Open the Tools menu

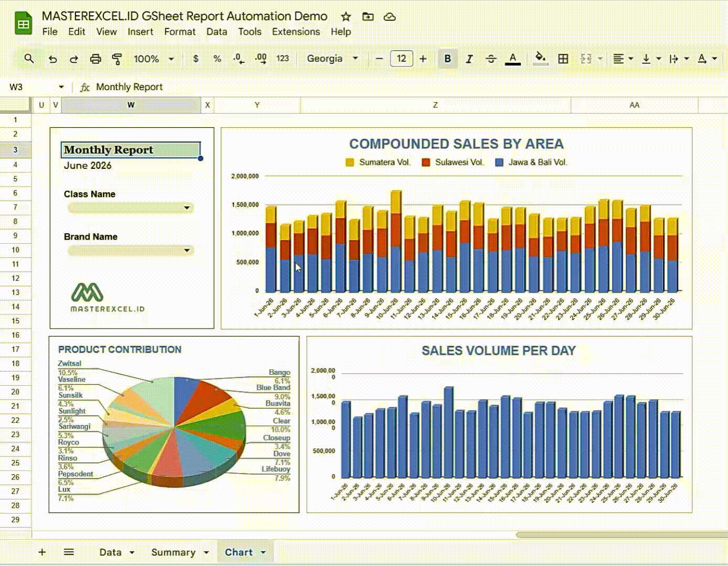[250, 31]
